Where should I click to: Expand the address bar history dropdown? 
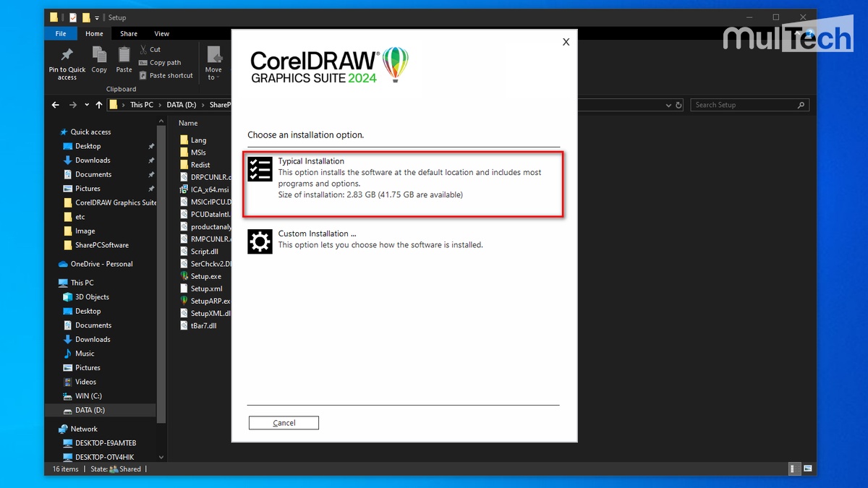click(668, 105)
